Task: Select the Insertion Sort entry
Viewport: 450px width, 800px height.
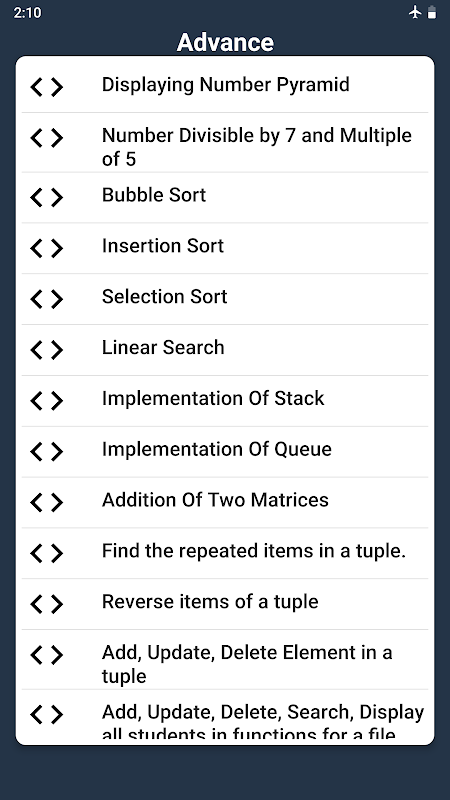Action: (x=224, y=248)
